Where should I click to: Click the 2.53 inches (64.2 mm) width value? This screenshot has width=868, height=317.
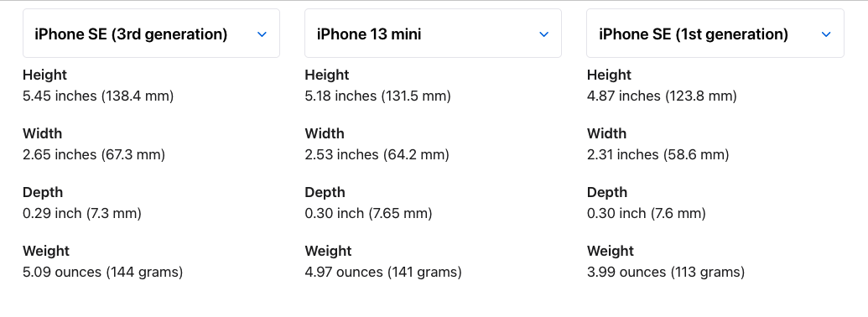point(377,155)
